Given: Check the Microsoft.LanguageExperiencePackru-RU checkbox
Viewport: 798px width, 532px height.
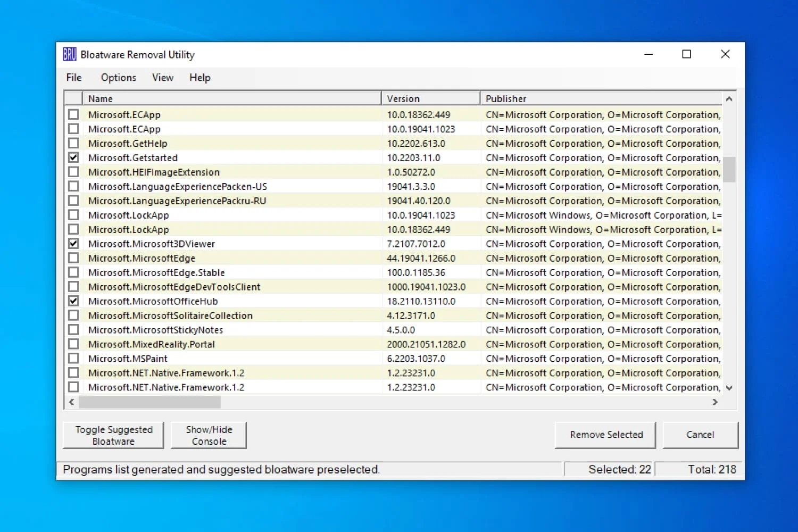Looking at the screenshot, I should 73,201.
